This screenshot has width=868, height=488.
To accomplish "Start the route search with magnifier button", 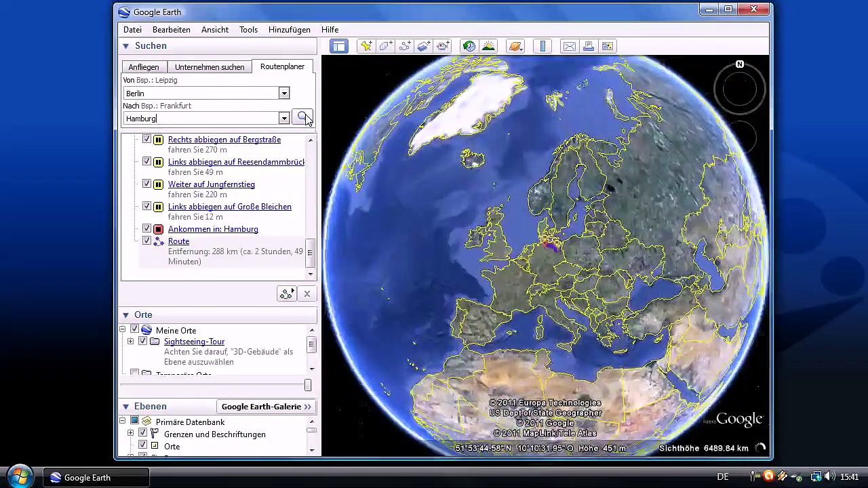I will pyautogui.click(x=302, y=117).
